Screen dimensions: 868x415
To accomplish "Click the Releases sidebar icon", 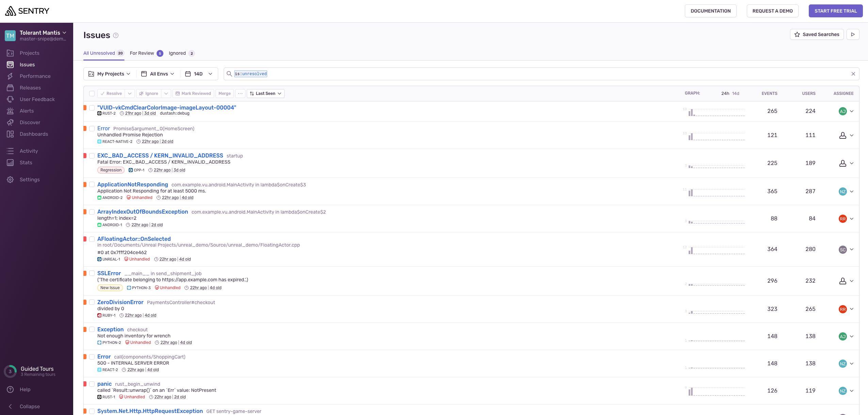I will pyautogui.click(x=10, y=88).
